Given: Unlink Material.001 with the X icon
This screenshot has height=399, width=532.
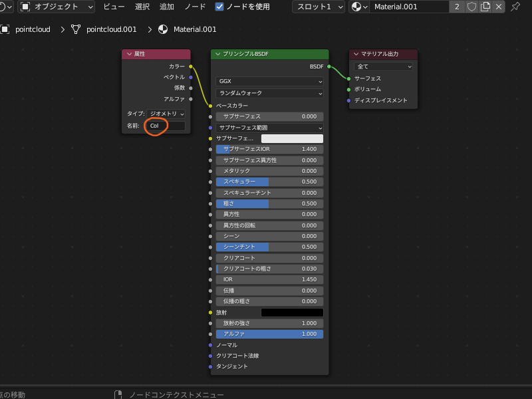Looking at the screenshot, I should click(498, 7).
